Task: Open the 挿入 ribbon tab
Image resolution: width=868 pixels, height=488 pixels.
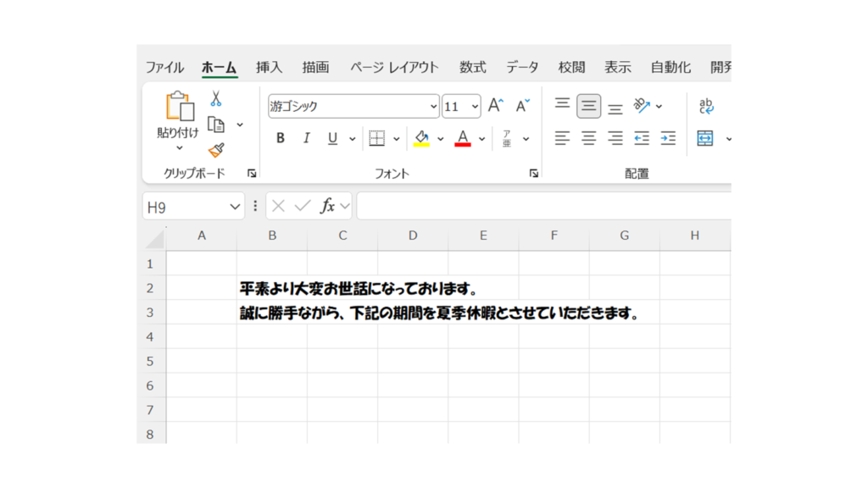Action: (x=269, y=68)
